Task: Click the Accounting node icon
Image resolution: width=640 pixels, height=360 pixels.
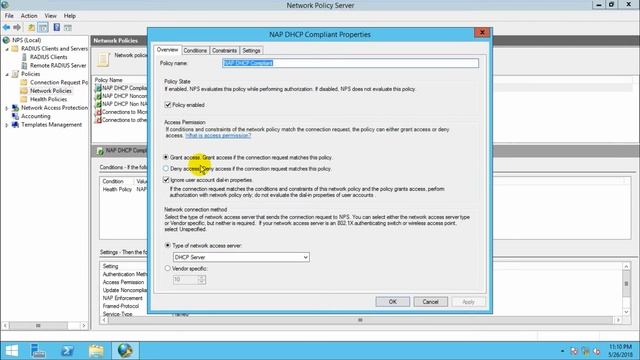Action: [x=15, y=116]
